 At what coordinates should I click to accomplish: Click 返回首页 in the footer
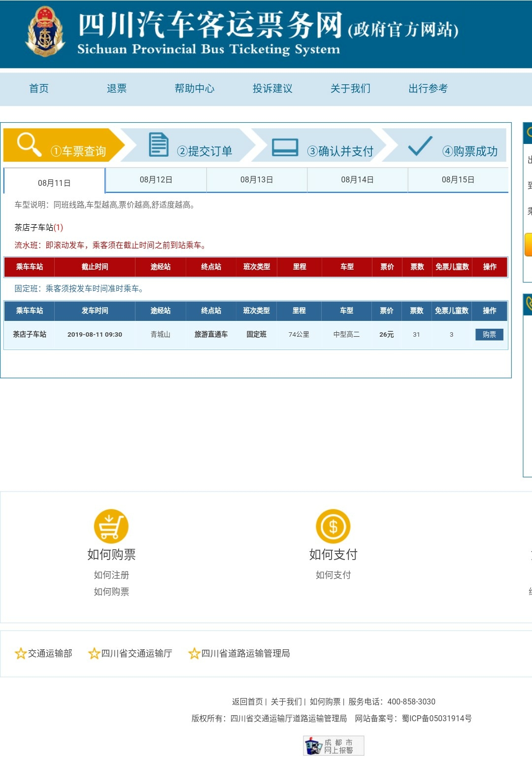(x=247, y=701)
